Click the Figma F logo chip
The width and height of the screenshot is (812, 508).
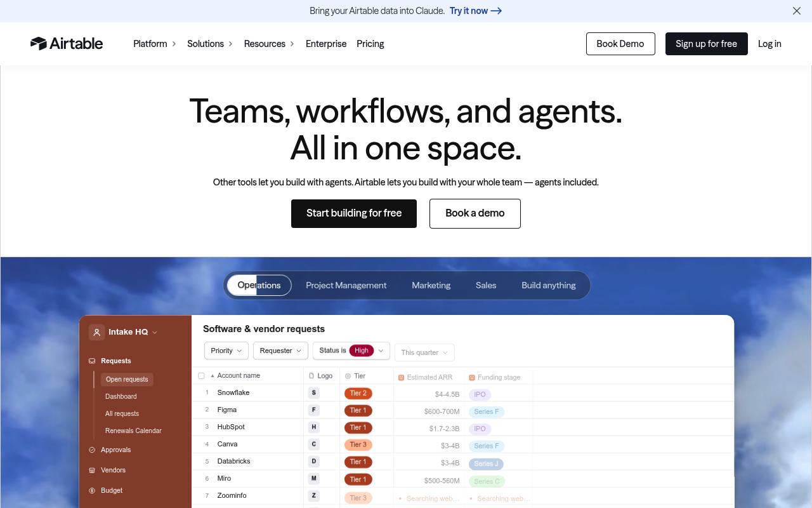(x=313, y=410)
